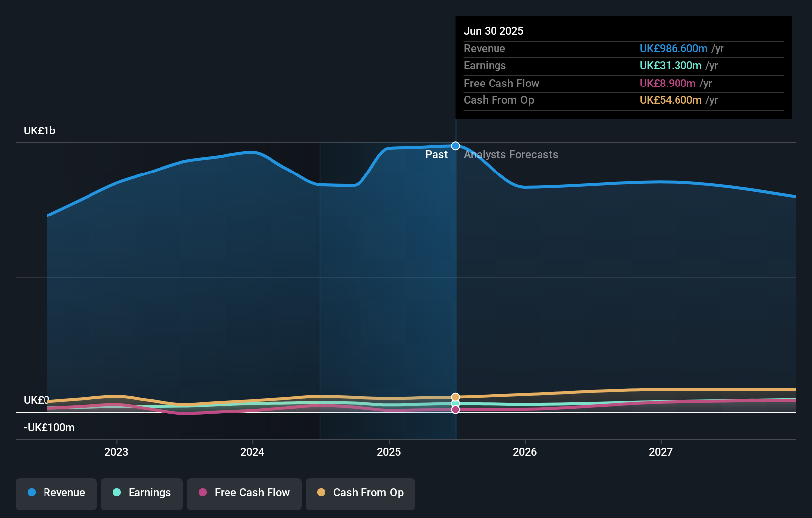Click the Analysts Forecasts section label
Viewport: 812px width, 518px height.
[511, 154]
